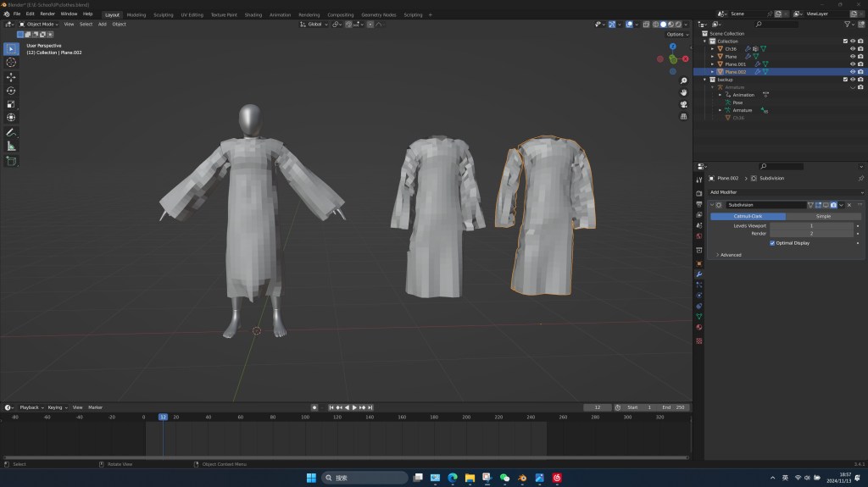Hide Plane.001 with its eye icon
Image resolution: width=868 pixels, height=487 pixels.
[x=853, y=64]
